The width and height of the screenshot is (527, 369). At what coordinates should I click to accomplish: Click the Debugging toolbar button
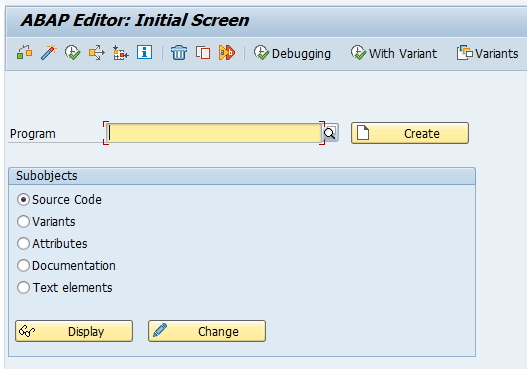click(x=292, y=53)
